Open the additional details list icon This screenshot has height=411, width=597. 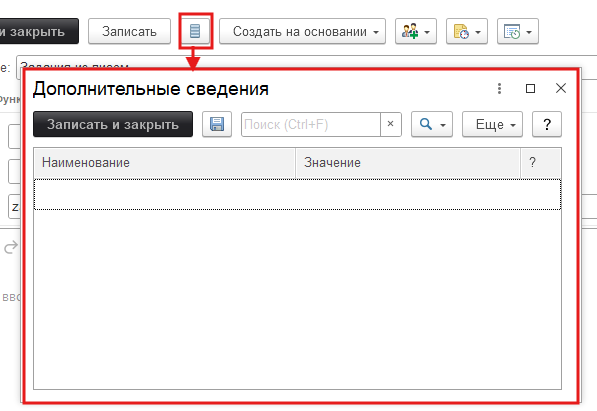[195, 31]
